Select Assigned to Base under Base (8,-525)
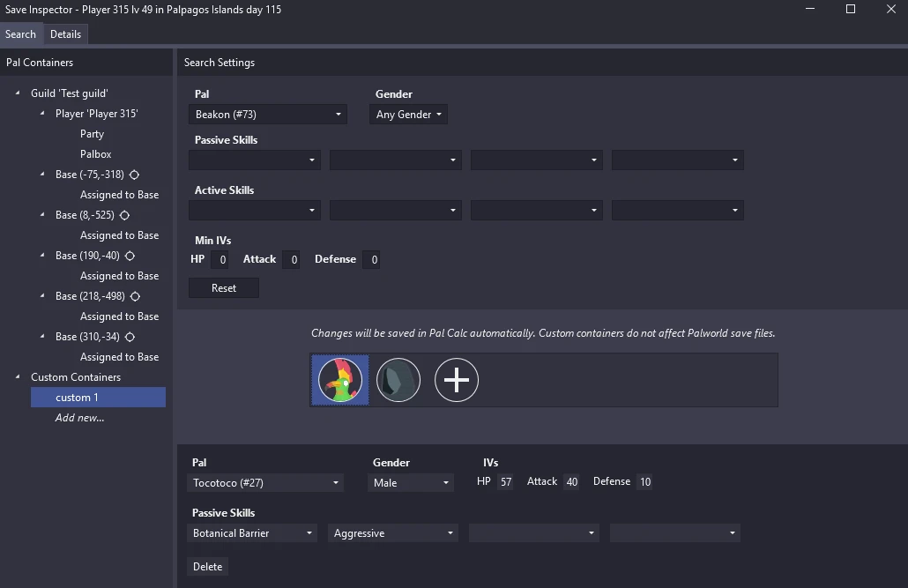The width and height of the screenshot is (908, 588). (119, 235)
